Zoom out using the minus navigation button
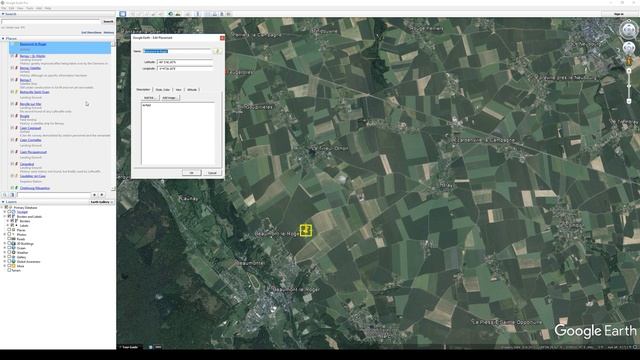The image size is (640, 360). (x=629, y=101)
